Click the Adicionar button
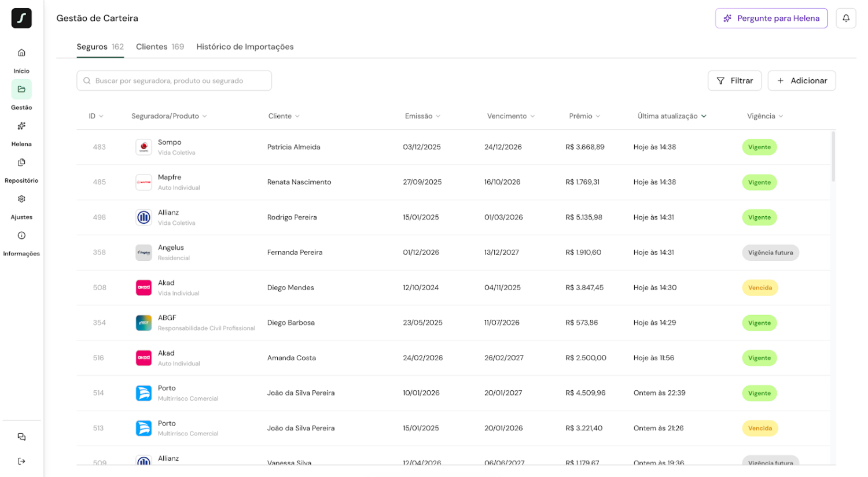 (x=801, y=81)
